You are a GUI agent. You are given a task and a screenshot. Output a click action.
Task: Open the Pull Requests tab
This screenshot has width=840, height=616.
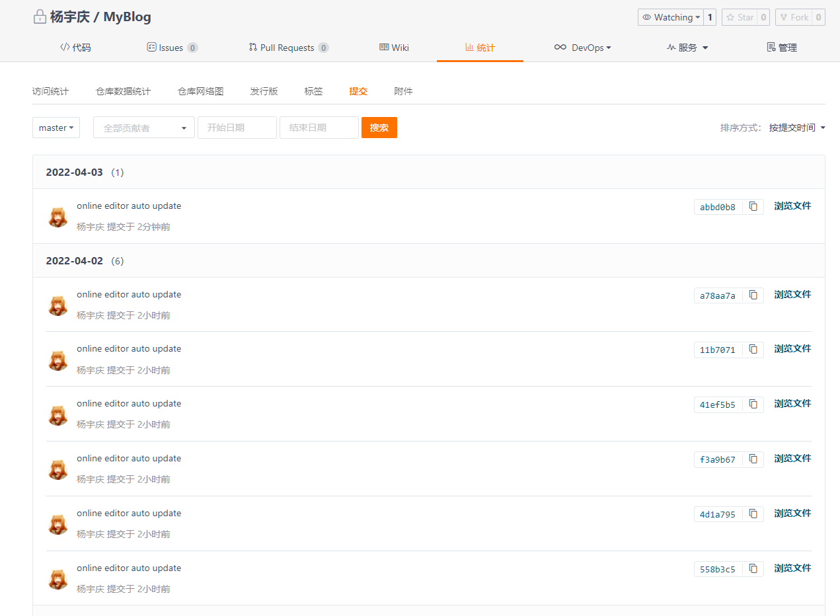pos(288,48)
